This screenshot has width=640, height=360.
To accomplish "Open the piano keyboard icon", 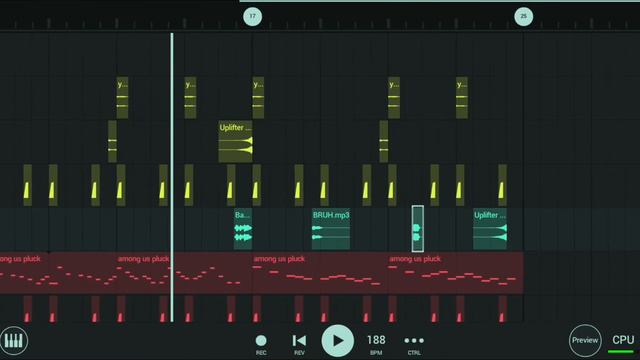I will tap(13, 340).
